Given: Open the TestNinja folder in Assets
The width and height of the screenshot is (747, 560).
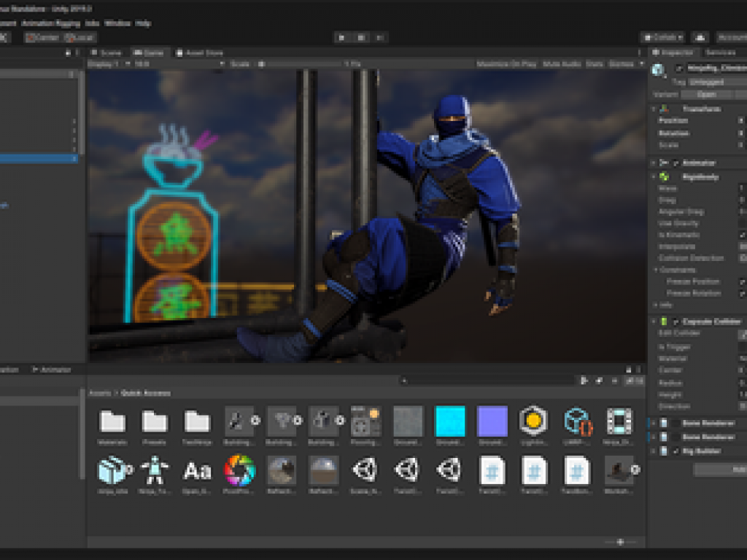Looking at the screenshot, I should [197, 422].
